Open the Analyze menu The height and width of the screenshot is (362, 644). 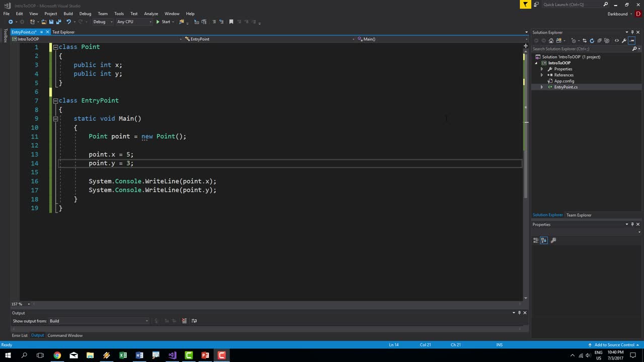[151, 14]
